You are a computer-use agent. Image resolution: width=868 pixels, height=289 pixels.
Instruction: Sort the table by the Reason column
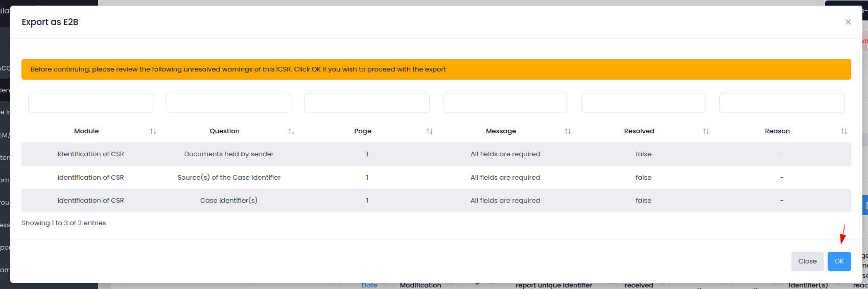(844, 131)
